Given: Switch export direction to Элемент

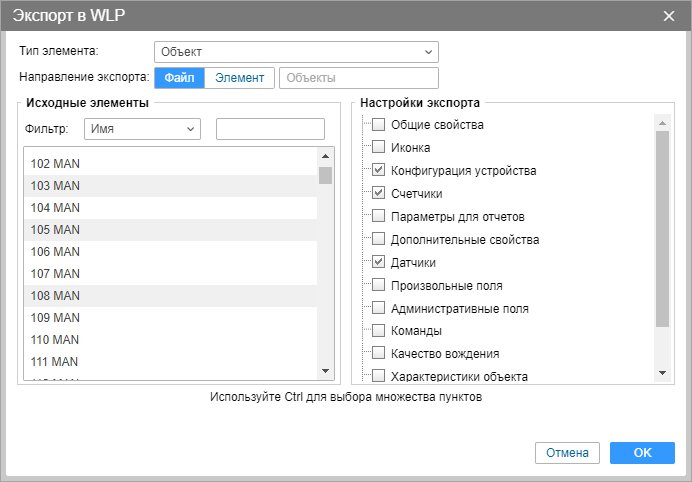Looking at the screenshot, I should click(240, 78).
